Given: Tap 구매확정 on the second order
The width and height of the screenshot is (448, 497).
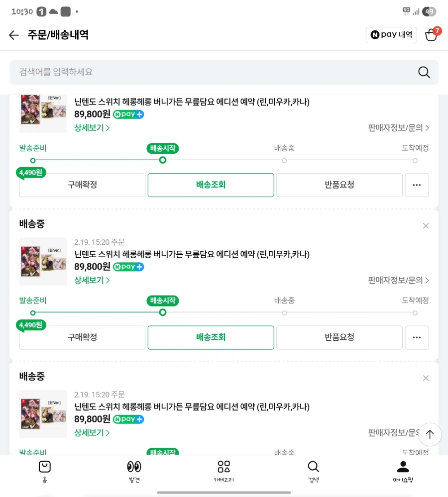Looking at the screenshot, I should coord(82,337).
